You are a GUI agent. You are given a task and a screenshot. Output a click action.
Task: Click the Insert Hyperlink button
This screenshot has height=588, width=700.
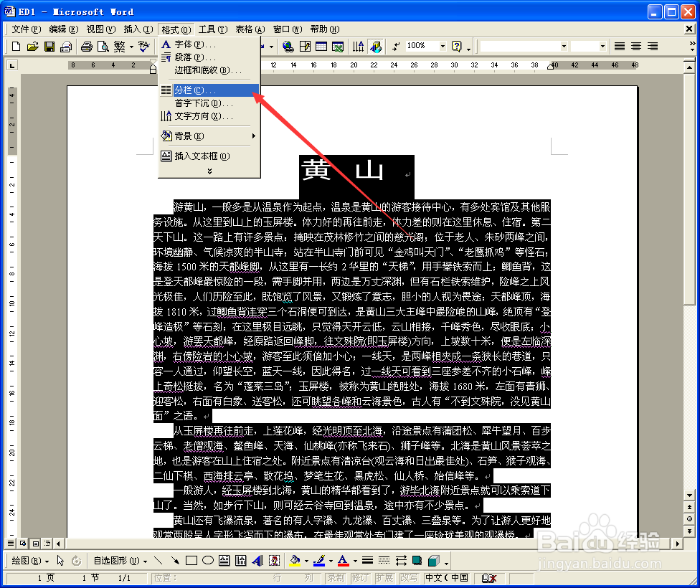(287, 46)
